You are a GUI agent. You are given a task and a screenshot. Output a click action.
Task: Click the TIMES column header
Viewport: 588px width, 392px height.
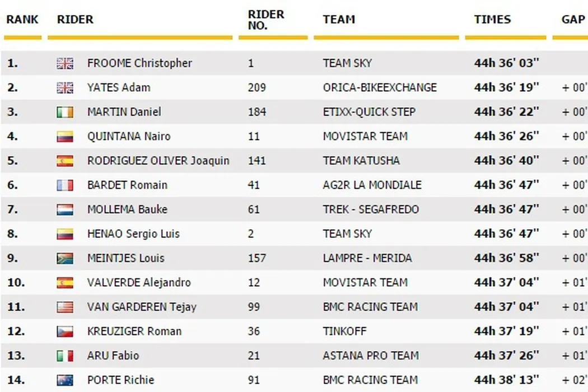coord(492,19)
